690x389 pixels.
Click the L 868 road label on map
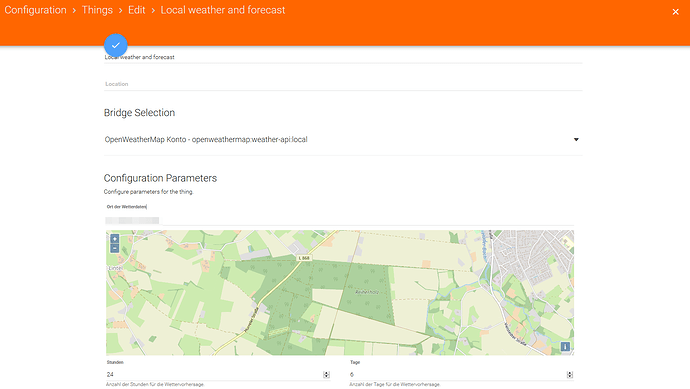tap(304, 258)
